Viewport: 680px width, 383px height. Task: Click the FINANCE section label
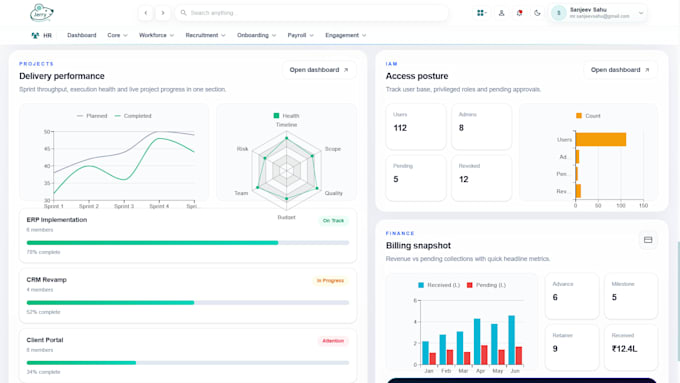pos(400,233)
